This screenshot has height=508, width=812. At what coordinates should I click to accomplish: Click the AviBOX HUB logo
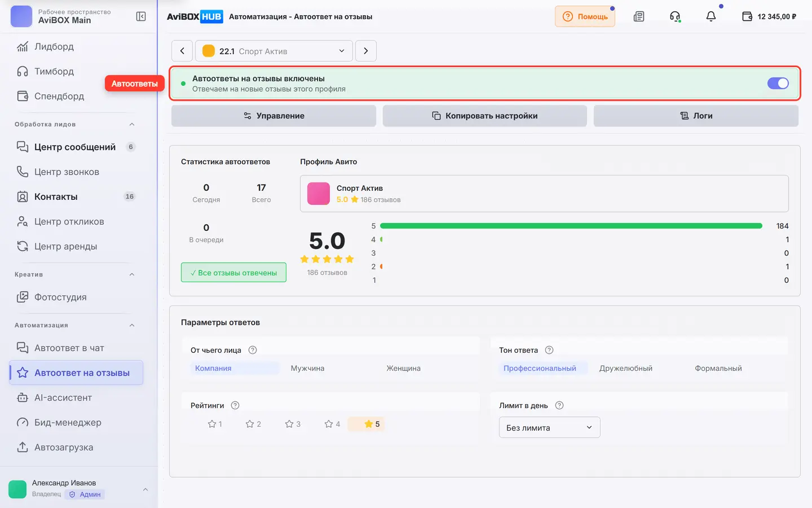pyautogui.click(x=195, y=16)
